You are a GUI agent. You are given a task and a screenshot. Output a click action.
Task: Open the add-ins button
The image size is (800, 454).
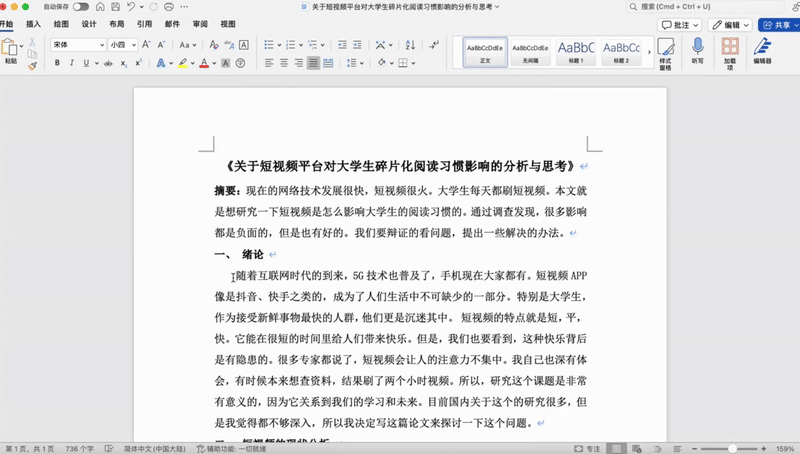pos(730,54)
